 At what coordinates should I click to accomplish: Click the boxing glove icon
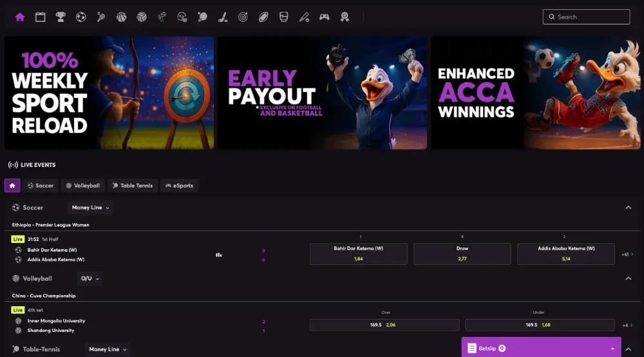[x=283, y=17]
